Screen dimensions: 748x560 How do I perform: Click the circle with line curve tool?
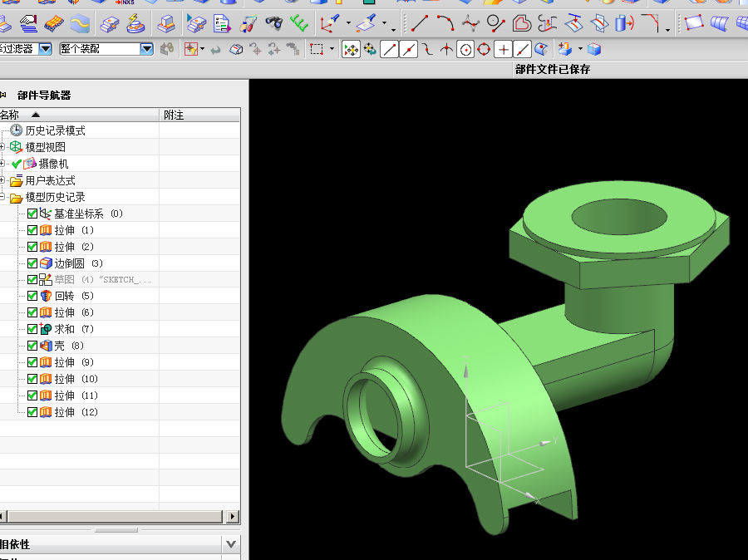pyautogui.click(x=496, y=23)
